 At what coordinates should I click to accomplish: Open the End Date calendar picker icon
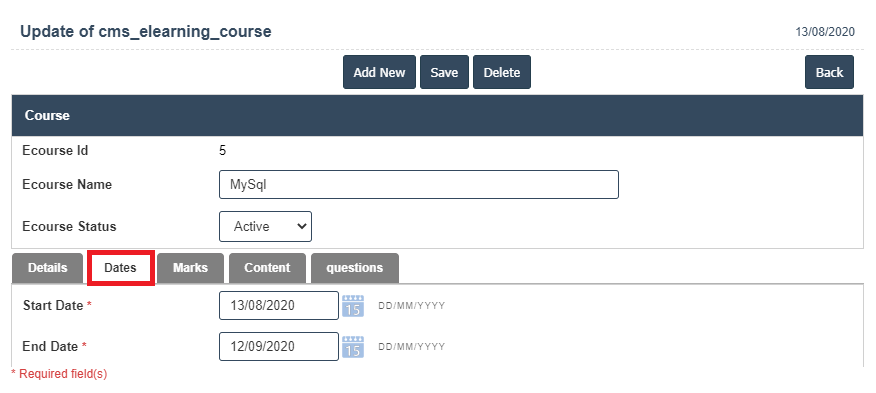[353, 347]
